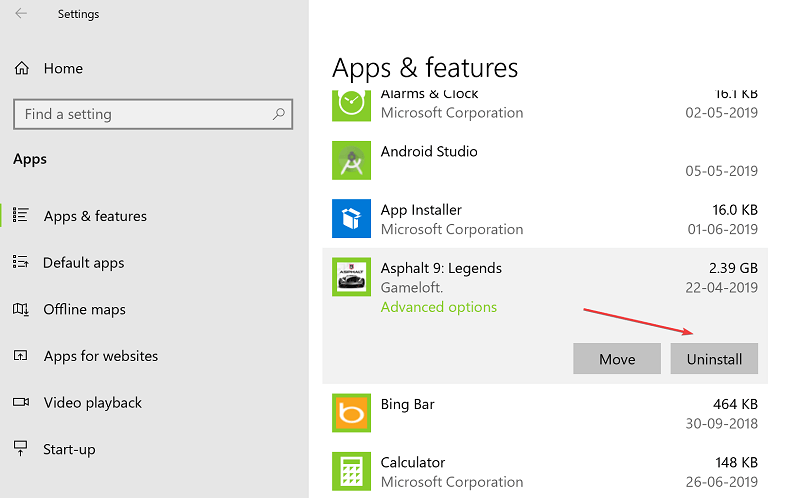Click the Asphalt 9 Legends game icon
Image resolution: width=800 pixels, height=498 pixels.
click(351, 277)
